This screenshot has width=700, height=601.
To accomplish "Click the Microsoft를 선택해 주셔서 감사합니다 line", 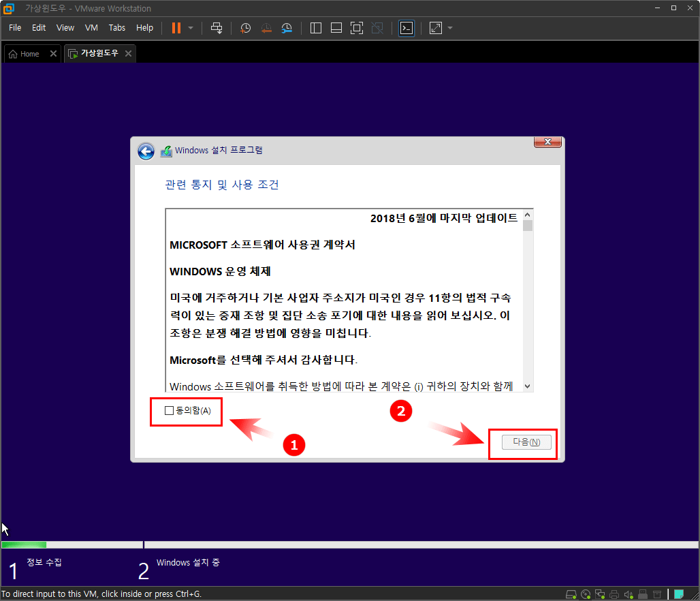I will (x=264, y=360).
